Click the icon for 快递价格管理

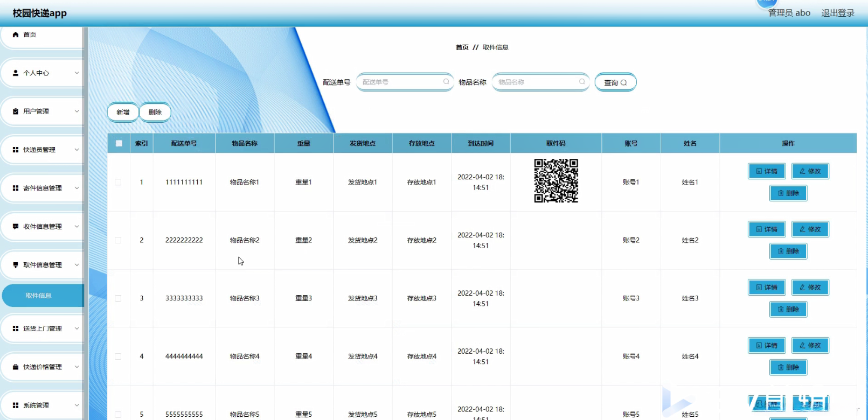pos(16,367)
